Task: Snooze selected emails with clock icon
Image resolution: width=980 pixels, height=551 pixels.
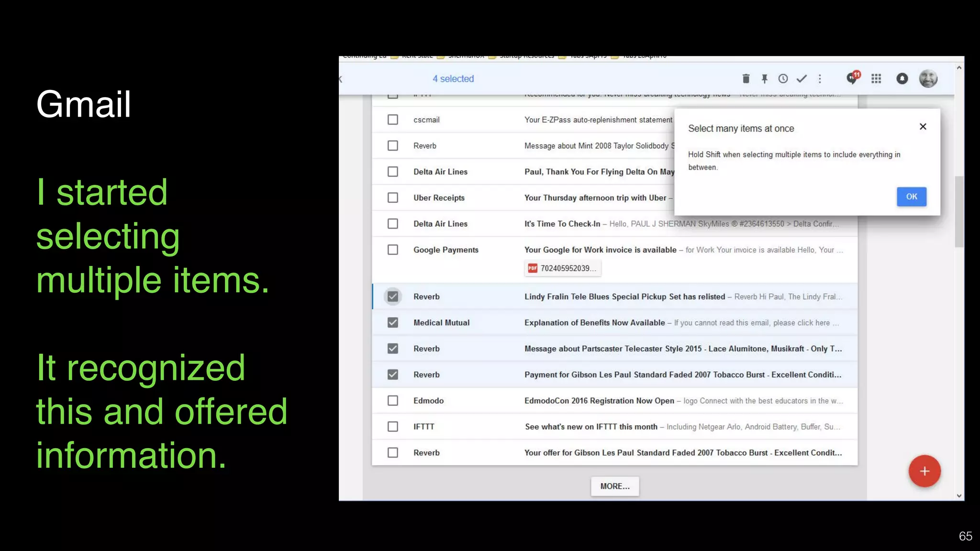Action: coord(783,79)
